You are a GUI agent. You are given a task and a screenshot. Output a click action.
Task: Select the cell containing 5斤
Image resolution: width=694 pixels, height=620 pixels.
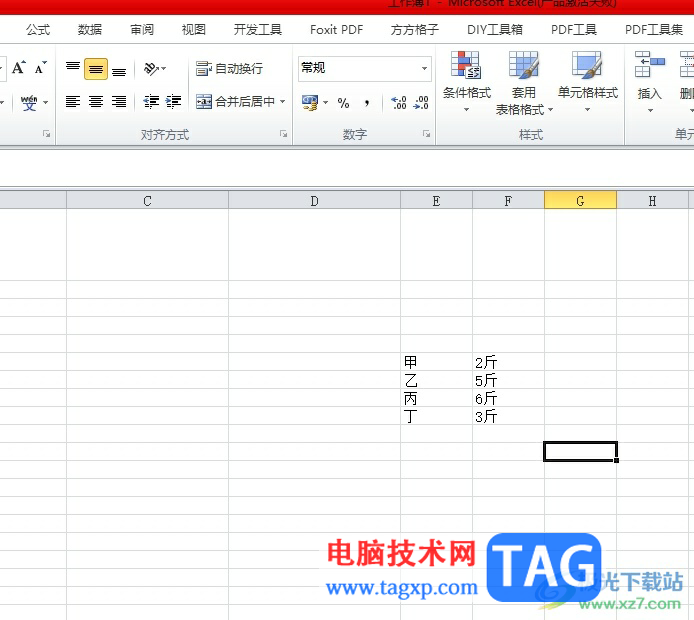pyautogui.click(x=508, y=380)
